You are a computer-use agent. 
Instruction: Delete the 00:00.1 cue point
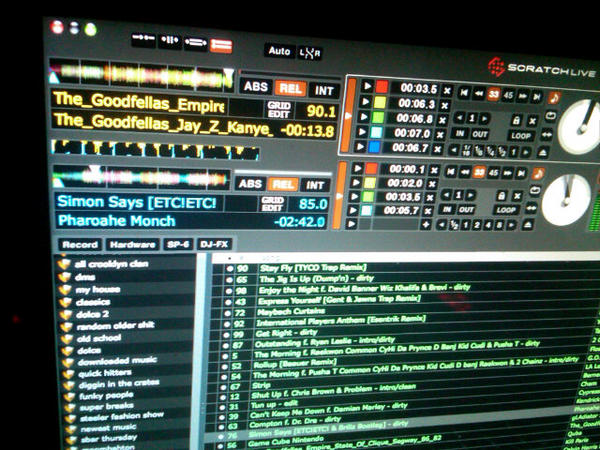434,170
